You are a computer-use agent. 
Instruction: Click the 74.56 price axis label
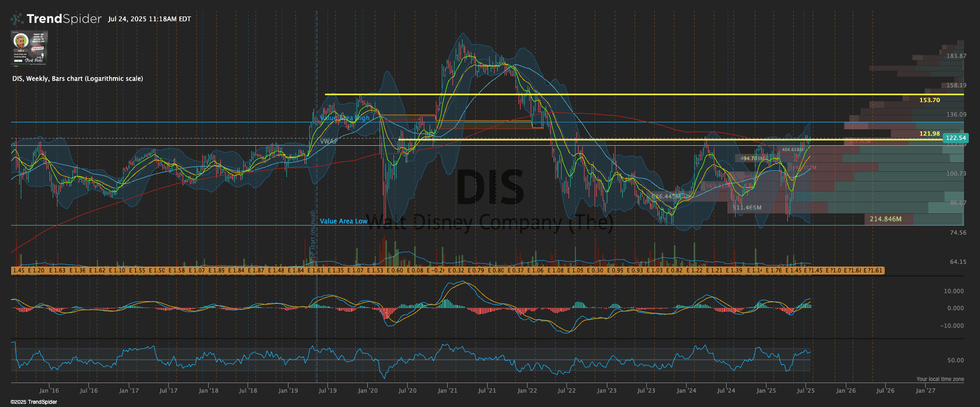click(x=958, y=232)
